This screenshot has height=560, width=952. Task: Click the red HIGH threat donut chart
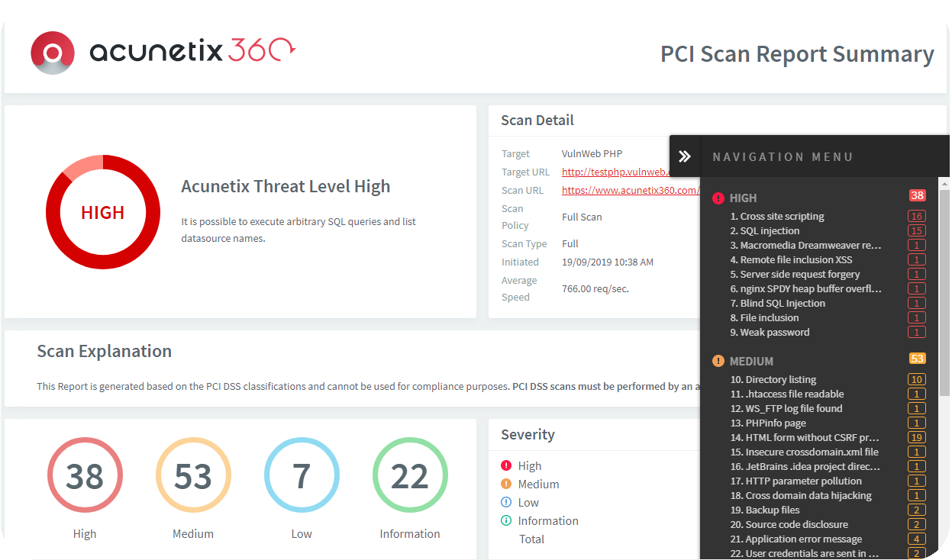click(103, 212)
